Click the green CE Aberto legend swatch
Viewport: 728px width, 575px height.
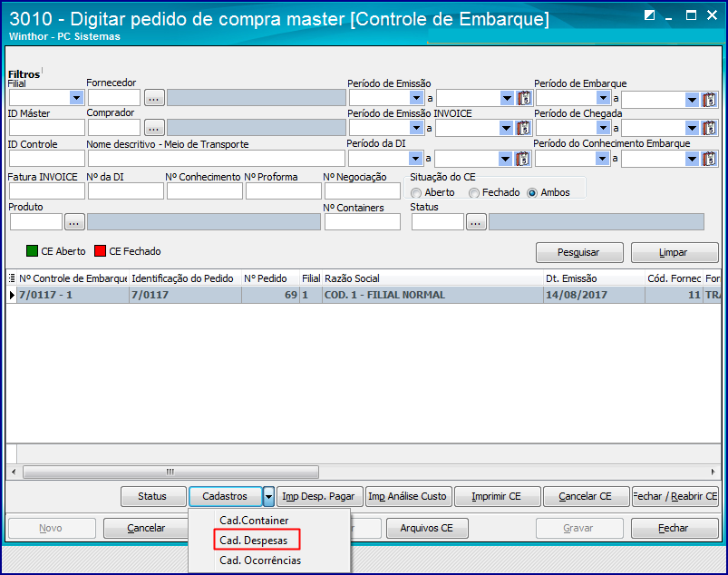pyautogui.click(x=32, y=251)
